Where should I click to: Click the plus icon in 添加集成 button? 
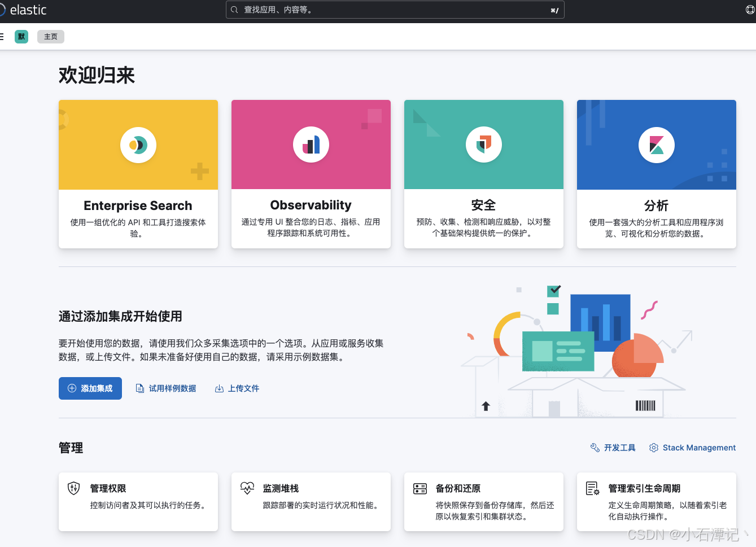(72, 388)
